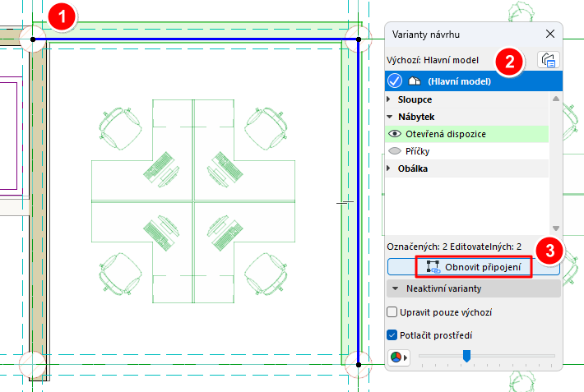Click the suppression intensity slider handle
Image resolution: width=584 pixels, height=392 pixels.
[466, 356]
